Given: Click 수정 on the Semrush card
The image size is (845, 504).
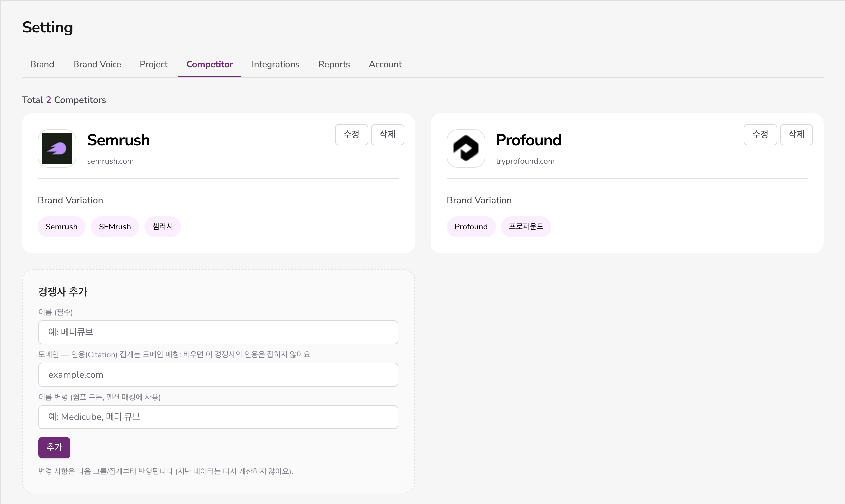Looking at the screenshot, I should pyautogui.click(x=351, y=135).
